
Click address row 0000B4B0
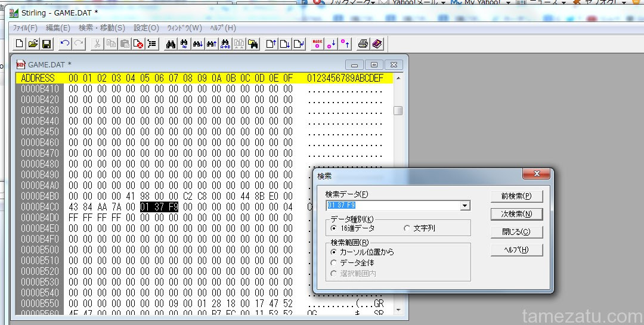click(x=40, y=196)
